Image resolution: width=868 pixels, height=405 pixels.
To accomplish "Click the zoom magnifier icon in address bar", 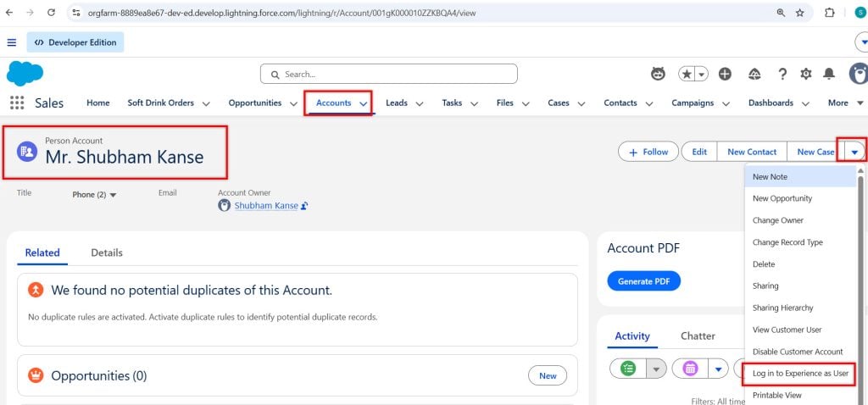I will (781, 13).
